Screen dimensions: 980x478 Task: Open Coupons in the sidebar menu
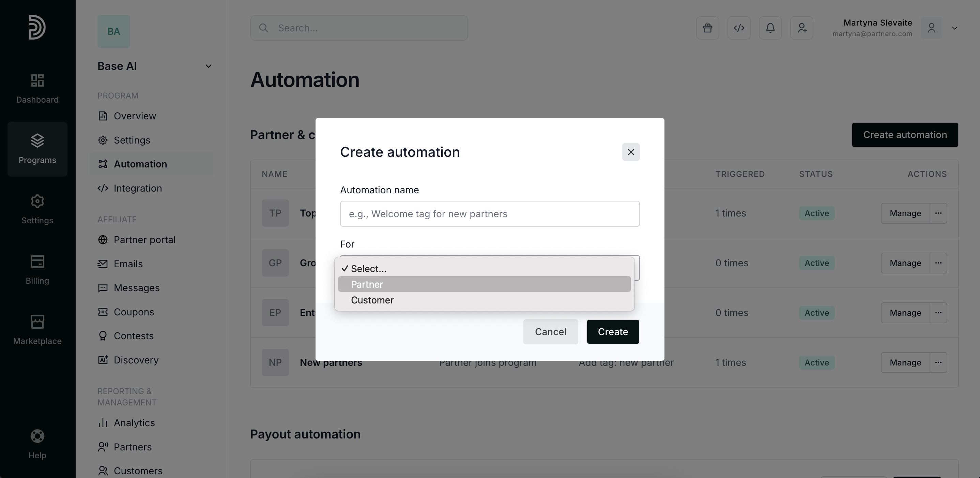pos(134,312)
